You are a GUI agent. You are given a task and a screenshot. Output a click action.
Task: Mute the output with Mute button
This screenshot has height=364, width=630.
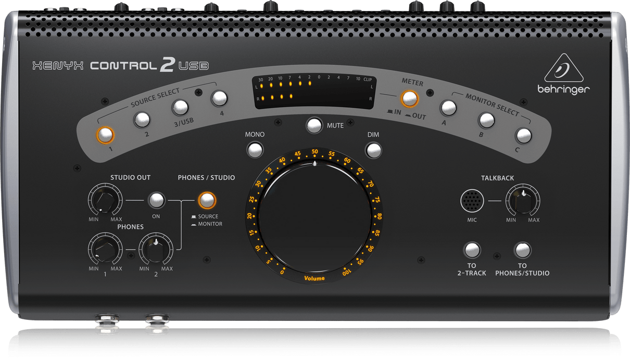click(314, 125)
